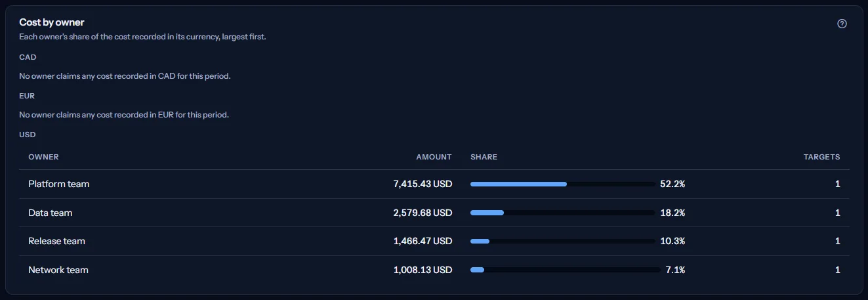Click the EUR currency label
Screen dimensions: 868x300
[x=27, y=96]
